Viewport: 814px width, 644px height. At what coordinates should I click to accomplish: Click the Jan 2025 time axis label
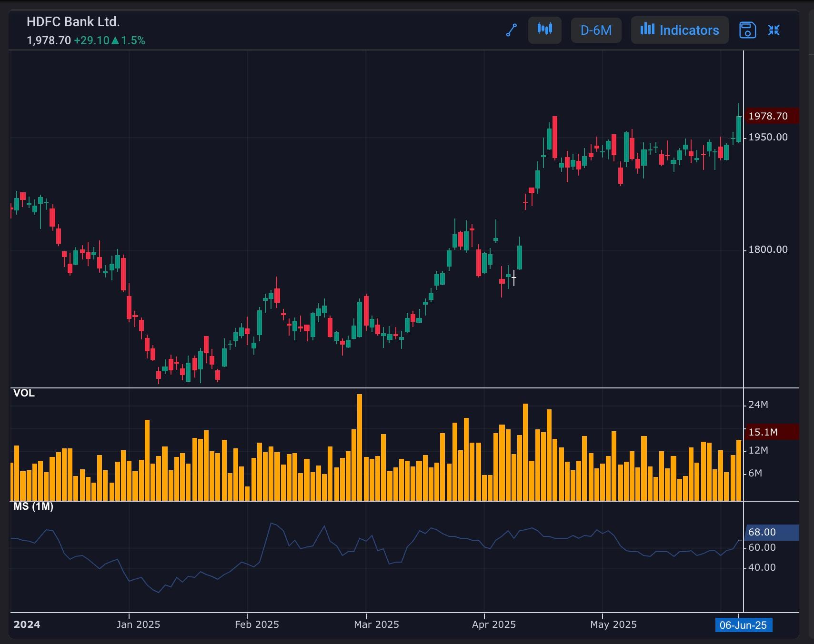138,624
